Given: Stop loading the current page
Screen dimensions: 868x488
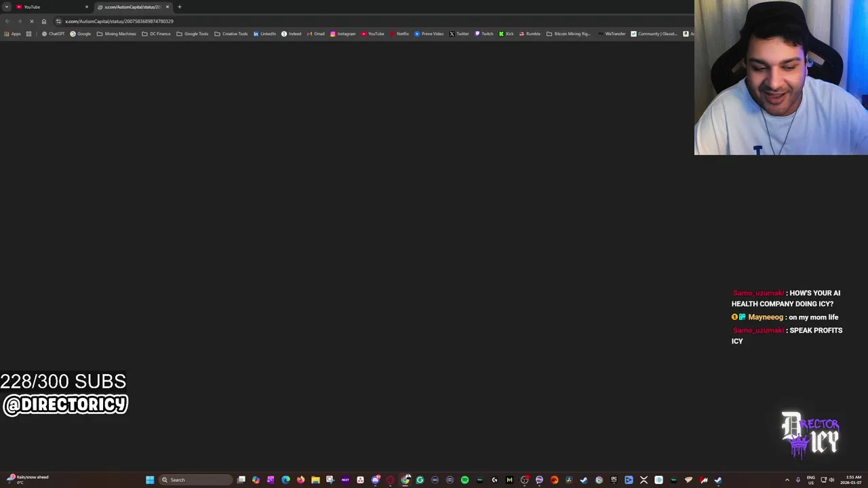Looking at the screenshot, I should tap(31, 21).
